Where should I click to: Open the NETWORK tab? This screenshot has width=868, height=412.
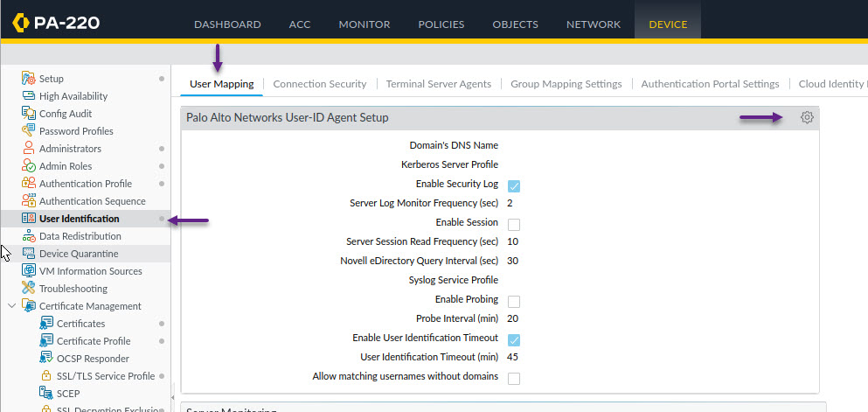click(594, 24)
